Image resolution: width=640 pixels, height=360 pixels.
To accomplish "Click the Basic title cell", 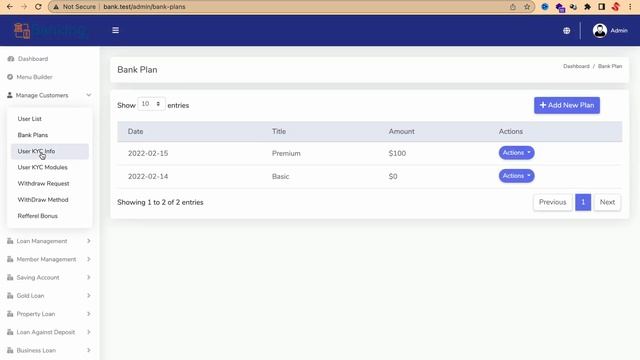I will click(x=280, y=176).
